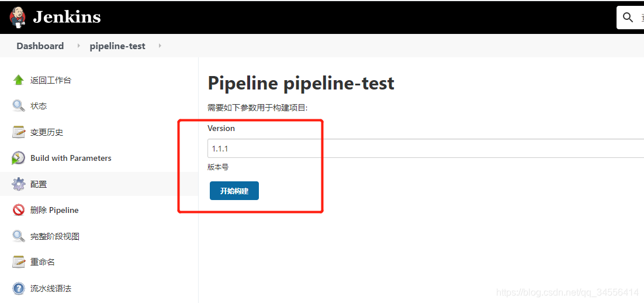Click the search magnifier in header

coord(628,18)
